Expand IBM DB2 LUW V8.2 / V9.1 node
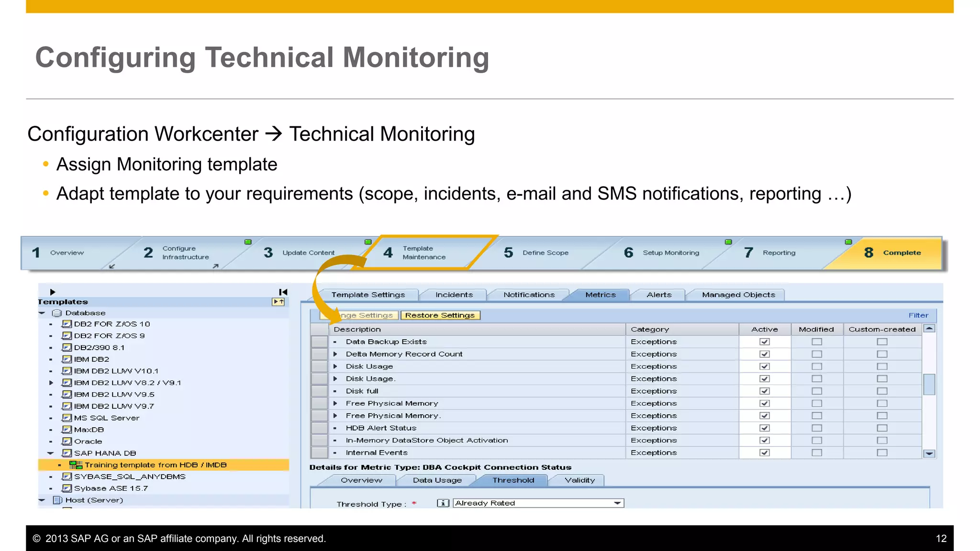The image size is (980, 551). pyautogui.click(x=51, y=383)
